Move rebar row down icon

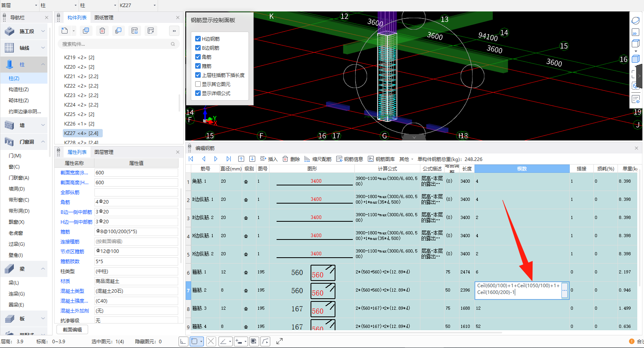(252, 159)
